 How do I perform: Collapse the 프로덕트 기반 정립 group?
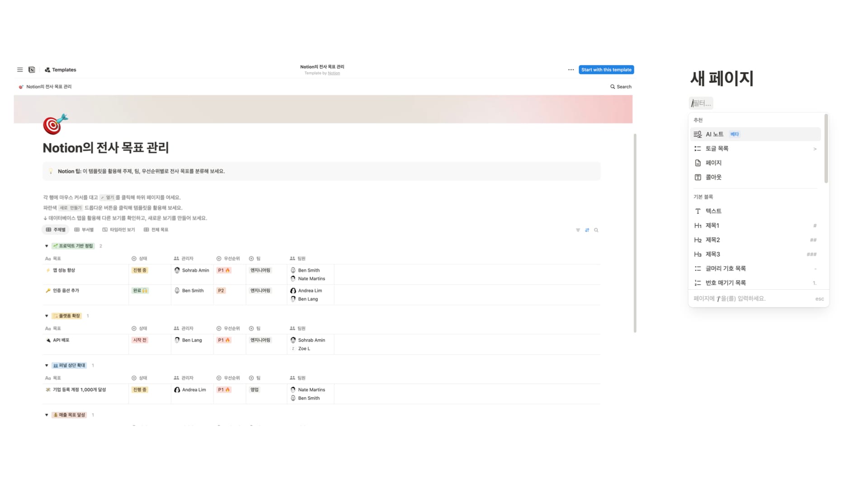pos(47,246)
